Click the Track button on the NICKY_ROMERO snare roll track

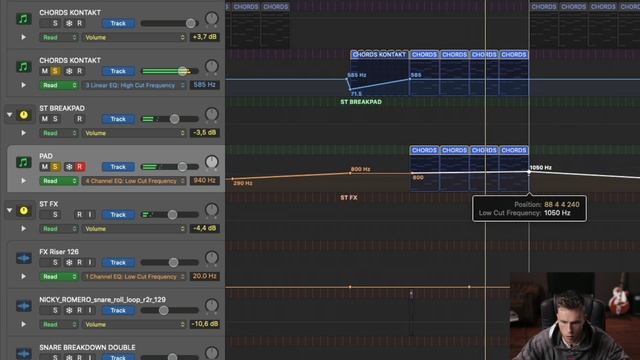[118, 311]
